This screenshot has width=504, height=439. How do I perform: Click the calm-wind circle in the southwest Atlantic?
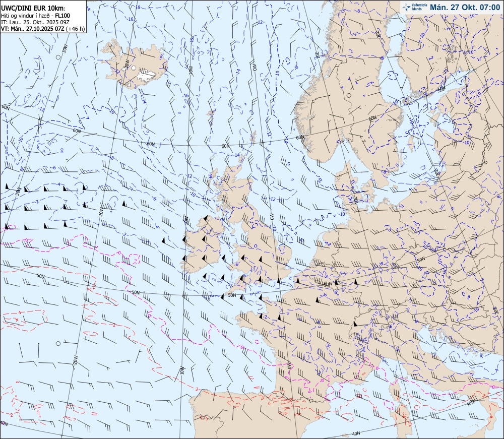[58, 344]
